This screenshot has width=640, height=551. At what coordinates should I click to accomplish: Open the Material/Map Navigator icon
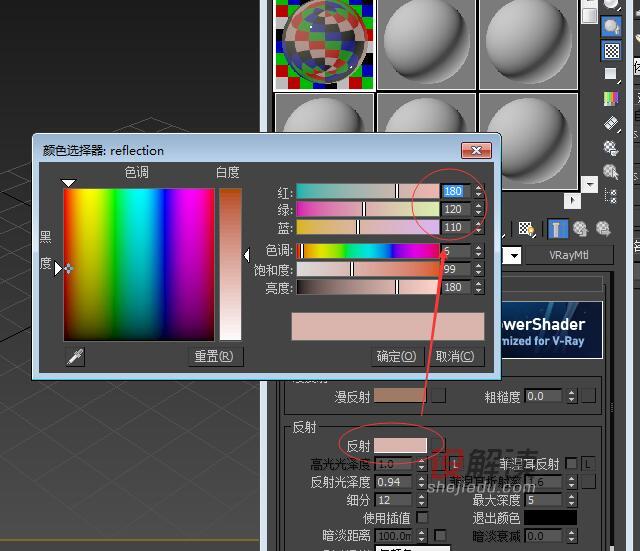click(x=611, y=196)
